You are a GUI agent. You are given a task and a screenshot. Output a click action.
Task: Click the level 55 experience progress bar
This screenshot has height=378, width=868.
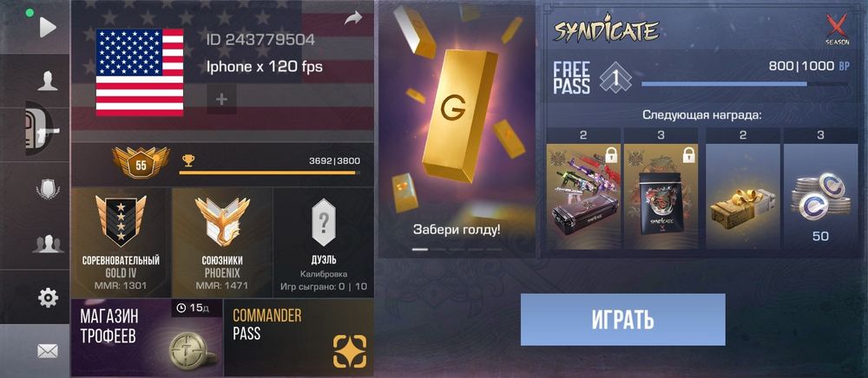coord(270,173)
